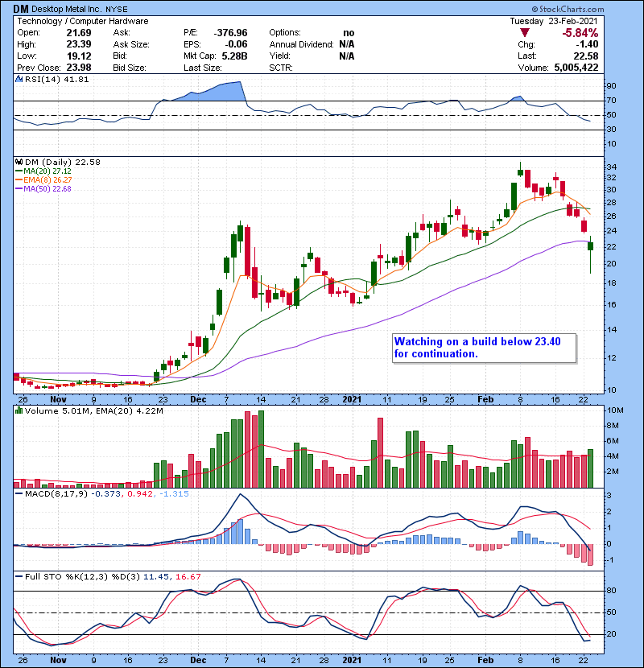This screenshot has height=668, width=644.
Task: Click the High value 23.39
Action: pyautogui.click(x=78, y=44)
